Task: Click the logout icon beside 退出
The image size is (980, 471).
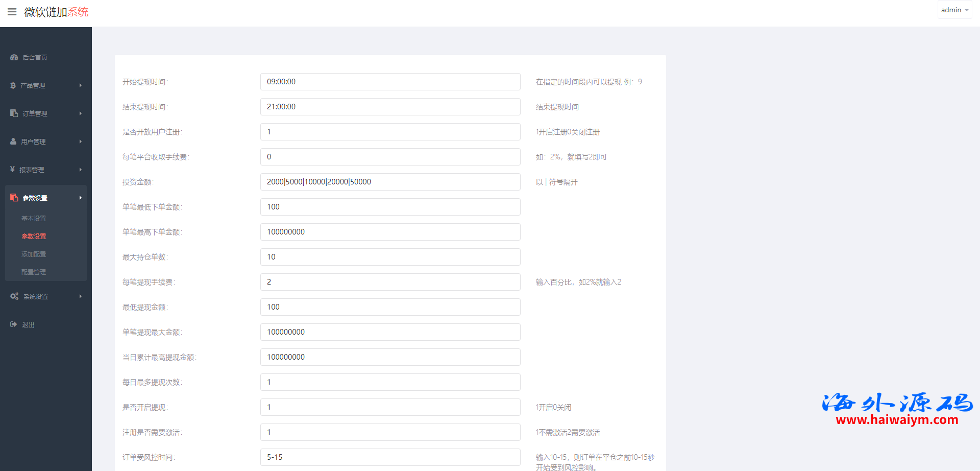Action: [14, 324]
